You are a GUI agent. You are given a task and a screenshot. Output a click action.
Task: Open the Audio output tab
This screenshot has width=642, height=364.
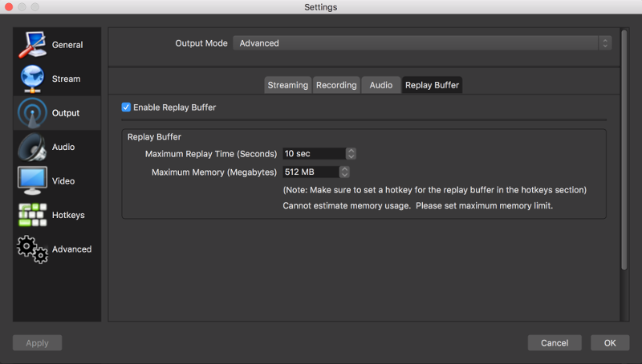380,85
